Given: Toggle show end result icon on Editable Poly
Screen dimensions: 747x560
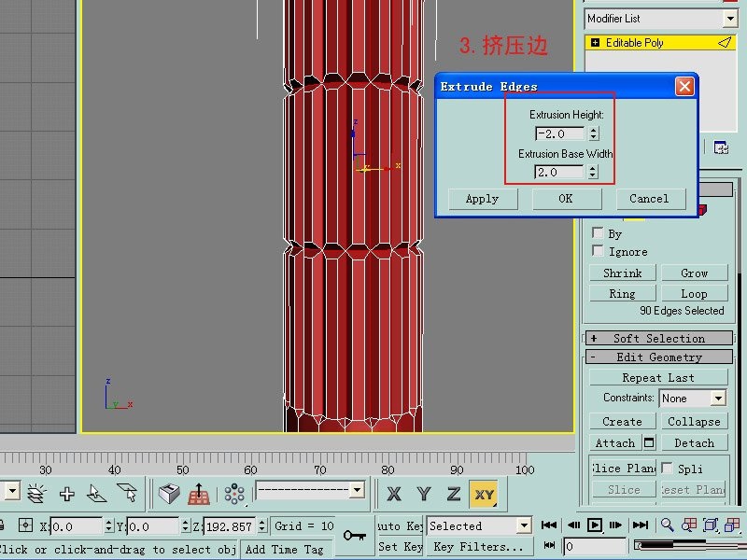Looking at the screenshot, I should point(725,43).
